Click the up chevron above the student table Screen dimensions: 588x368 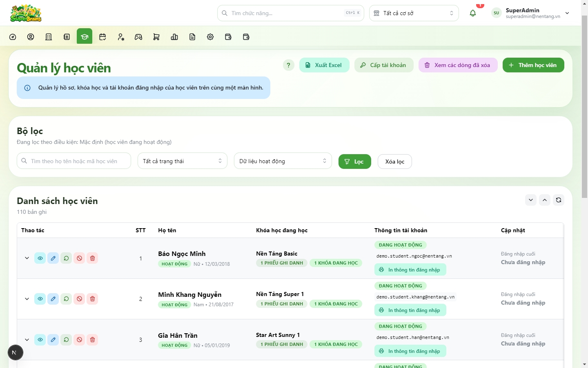point(545,200)
